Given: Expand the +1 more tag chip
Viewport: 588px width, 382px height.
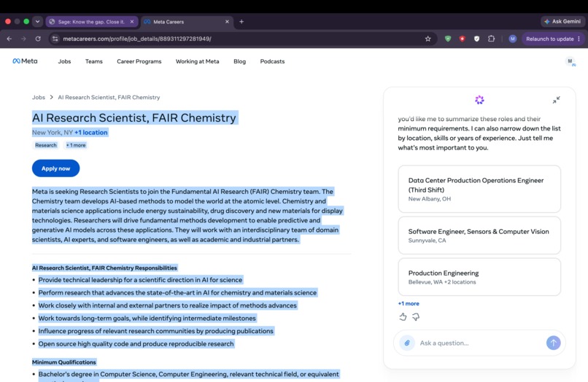Looking at the screenshot, I should 76,145.
